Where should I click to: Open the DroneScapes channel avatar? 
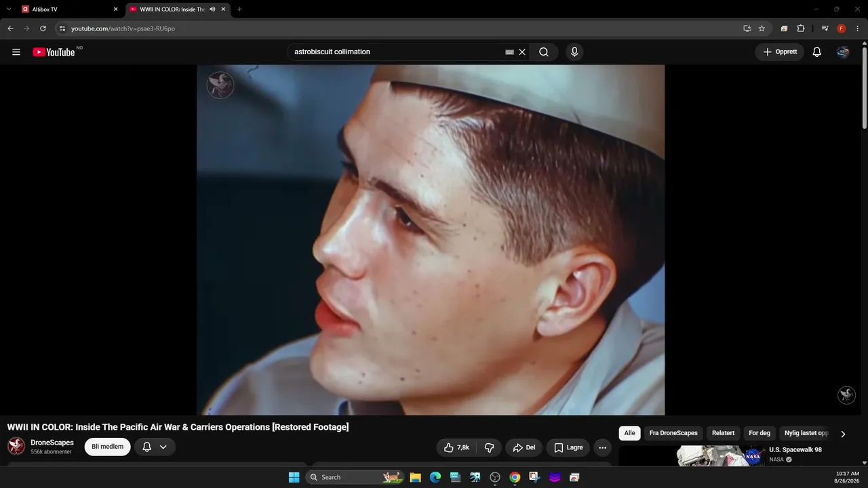(16, 446)
